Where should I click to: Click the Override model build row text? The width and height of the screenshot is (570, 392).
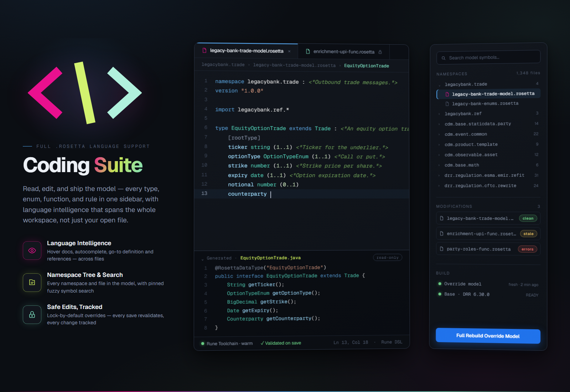coord(462,284)
